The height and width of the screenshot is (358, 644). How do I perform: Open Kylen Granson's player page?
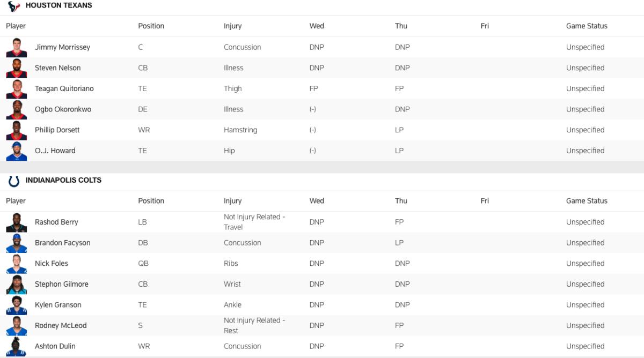pyautogui.click(x=58, y=305)
